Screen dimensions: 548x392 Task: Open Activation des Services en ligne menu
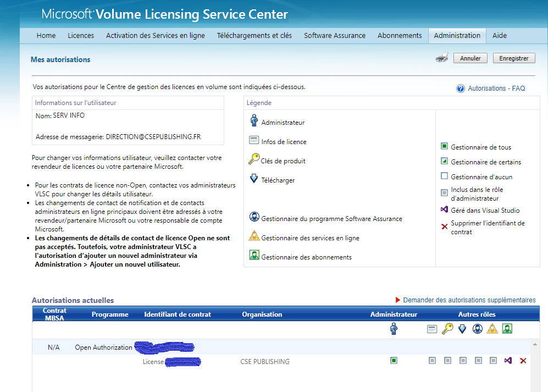156,36
